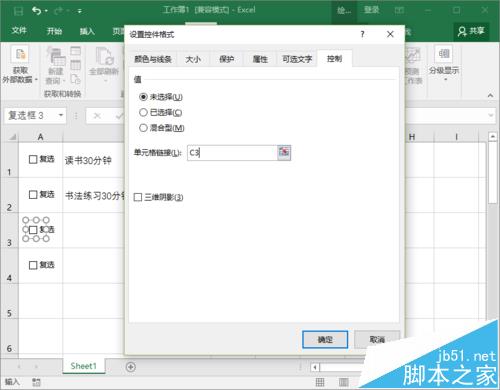Toggle the selected checkbox in row 3
Viewport: 500px width, 390px height.
pos(33,230)
